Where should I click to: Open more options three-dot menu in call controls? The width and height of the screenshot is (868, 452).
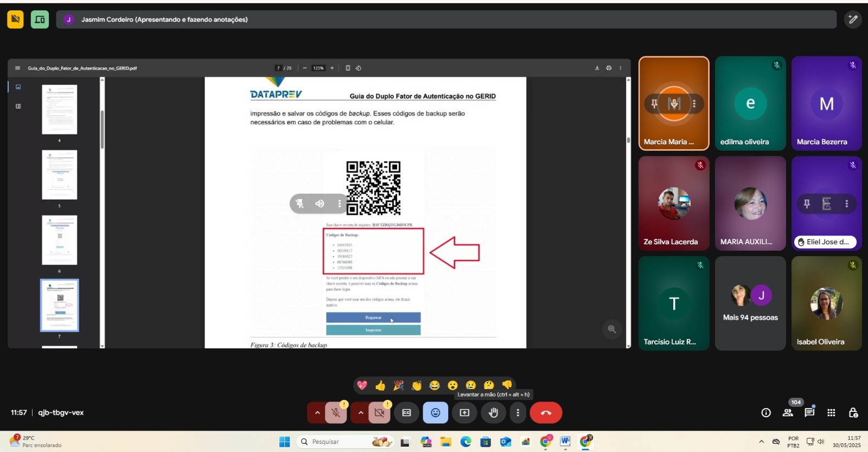(x=518, y=413)
